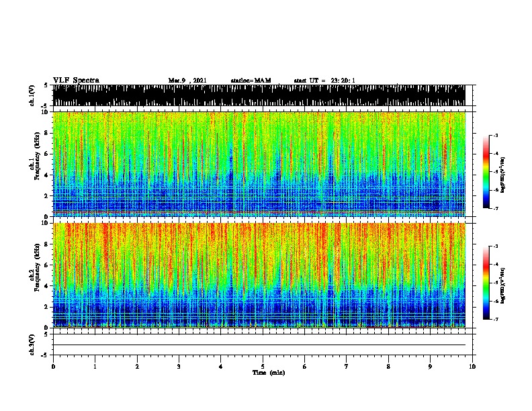Click the '9' tick on the time axis
Viewport: 532px width, 411px height.
click(430, 367)
